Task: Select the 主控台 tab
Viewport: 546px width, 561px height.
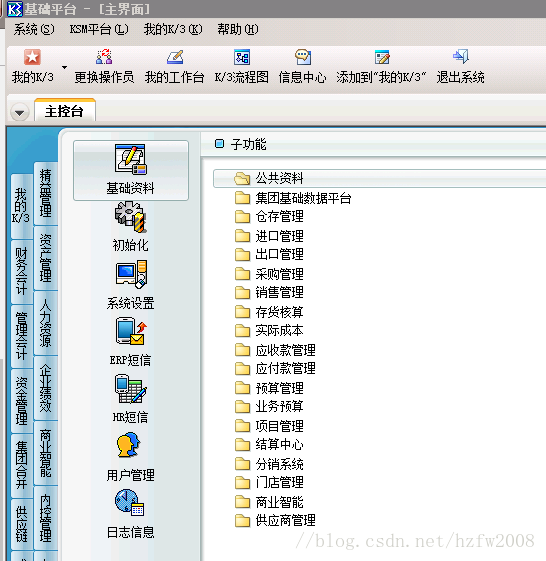Action: tap(65, 111)
